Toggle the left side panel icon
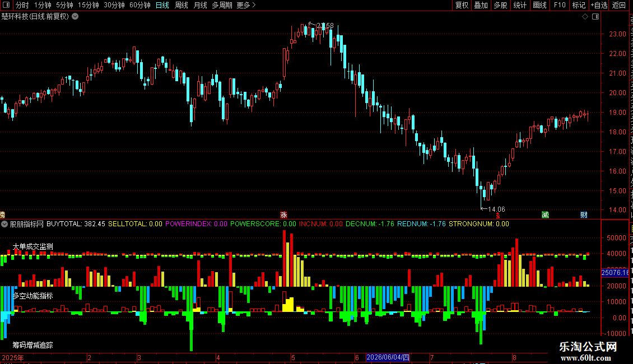 (x=6, y=5)
